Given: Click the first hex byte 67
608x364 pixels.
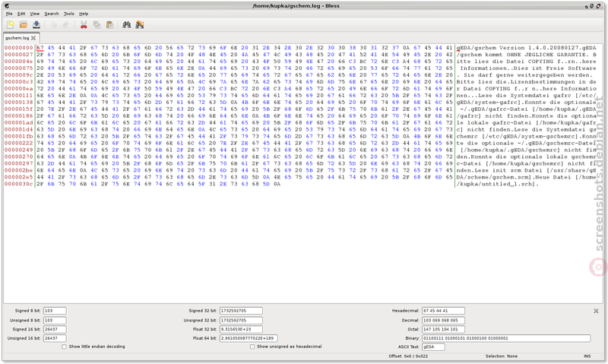Looking at the screenshot, I should tap(40, 48).
